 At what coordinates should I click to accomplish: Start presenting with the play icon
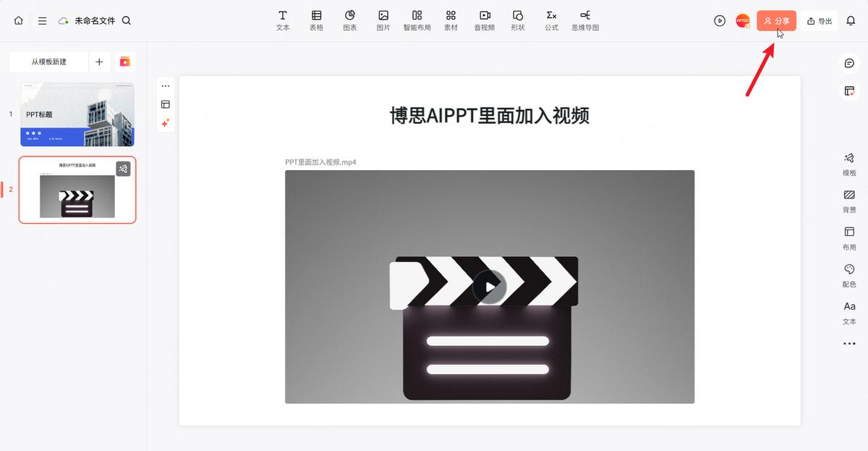coord(719,20)
